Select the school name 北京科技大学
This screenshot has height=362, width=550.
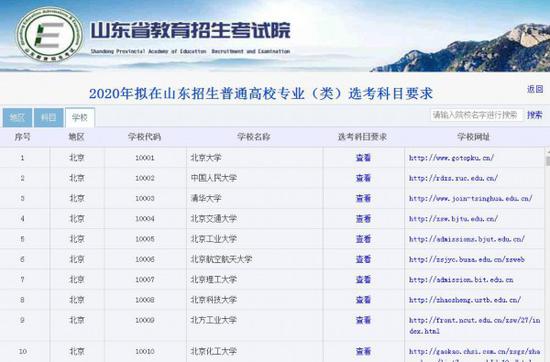214,300
